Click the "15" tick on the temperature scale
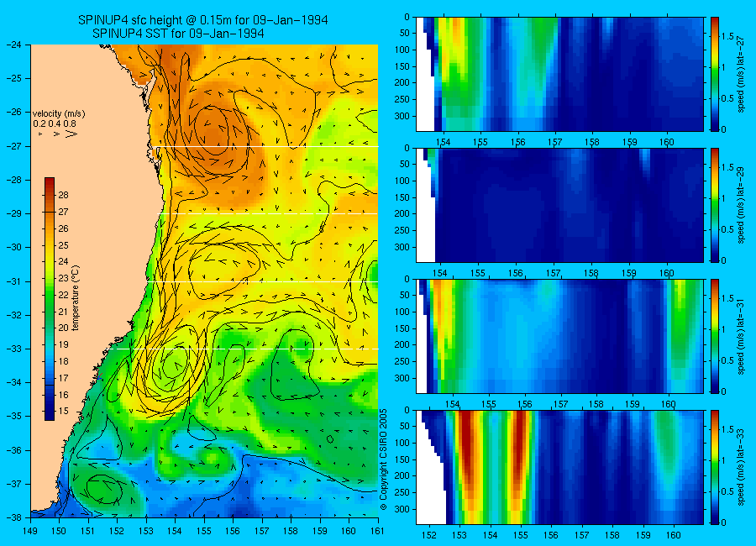 point(64,412)
